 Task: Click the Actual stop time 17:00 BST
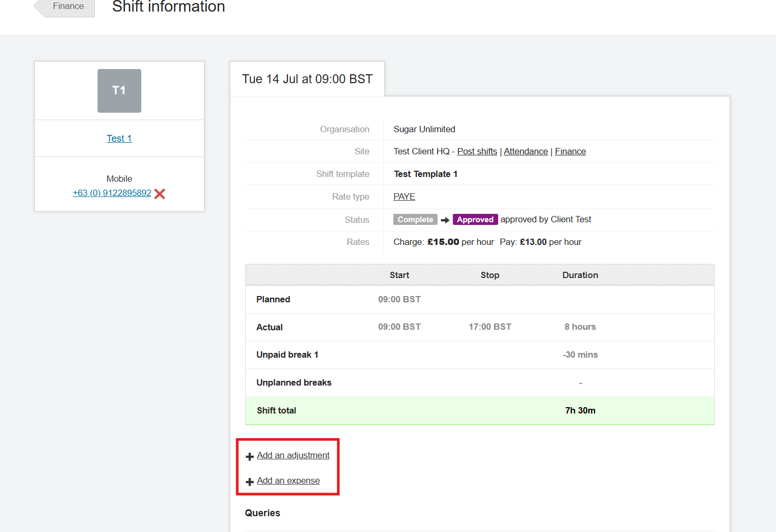coord(490,327)
